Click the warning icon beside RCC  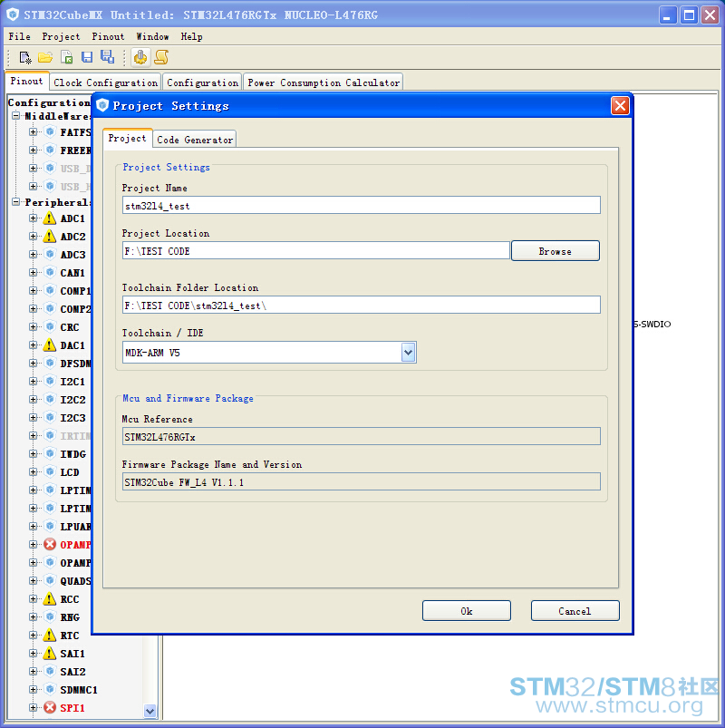(50, 599)
